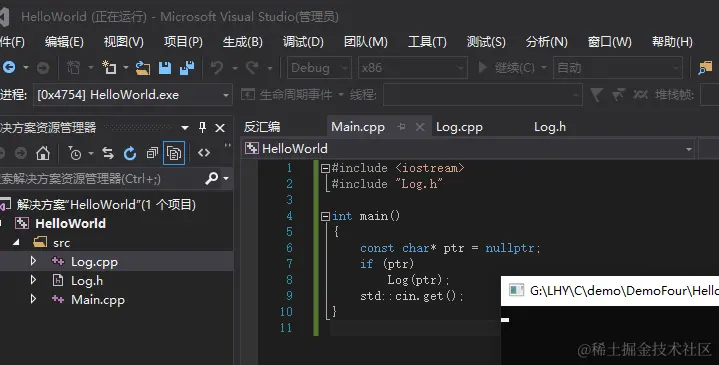
Task: Click the Collapse All icon in Solution Explorer
Action: 152,153
